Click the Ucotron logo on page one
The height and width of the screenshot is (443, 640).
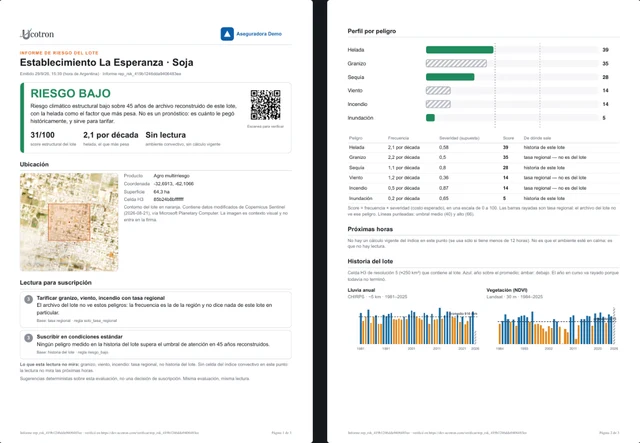pos(37,34)
